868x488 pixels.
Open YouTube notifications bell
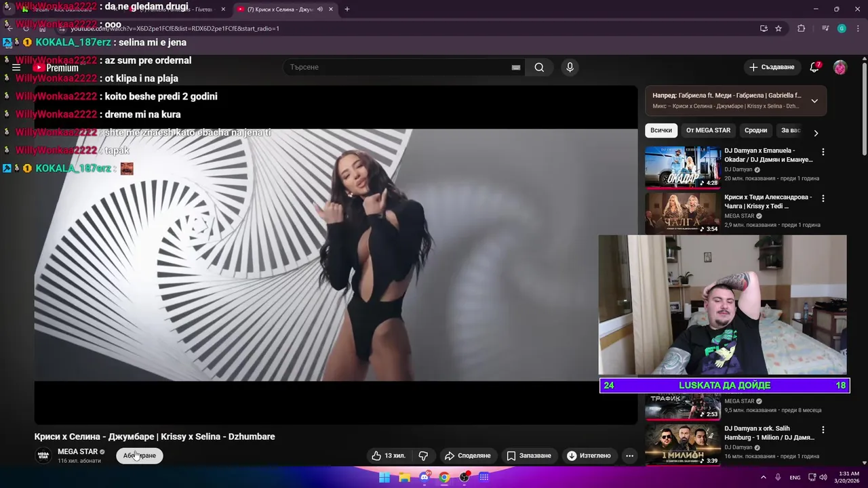point(814,67)
